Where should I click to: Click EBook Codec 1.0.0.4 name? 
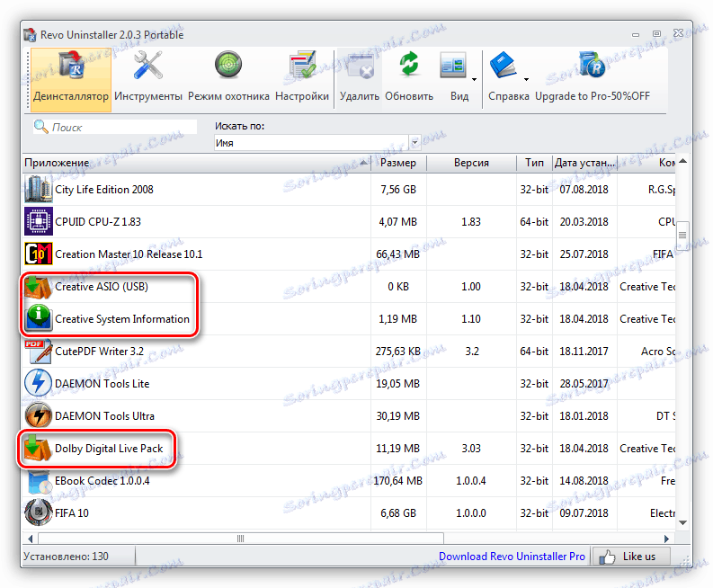point(102,481)
